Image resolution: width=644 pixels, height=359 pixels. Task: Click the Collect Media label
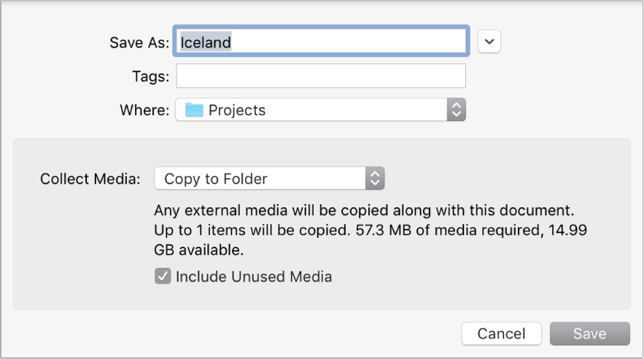click(x=90, y=179)
